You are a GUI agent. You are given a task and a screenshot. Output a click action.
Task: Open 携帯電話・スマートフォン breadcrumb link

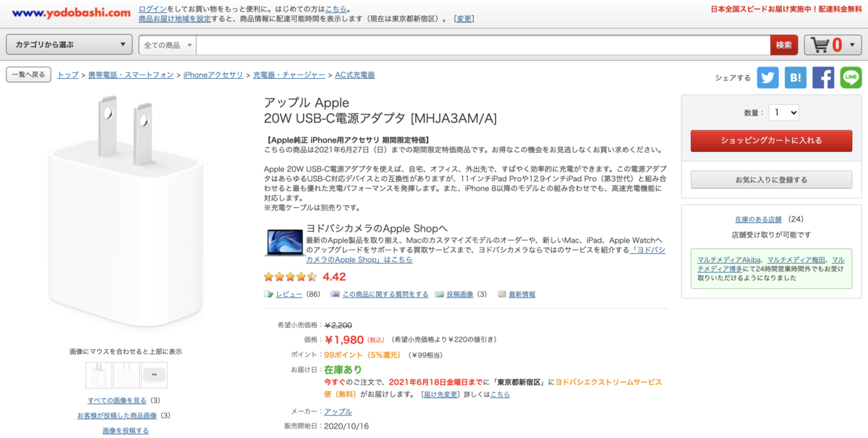pyautogui.click(x=131, y=75)
